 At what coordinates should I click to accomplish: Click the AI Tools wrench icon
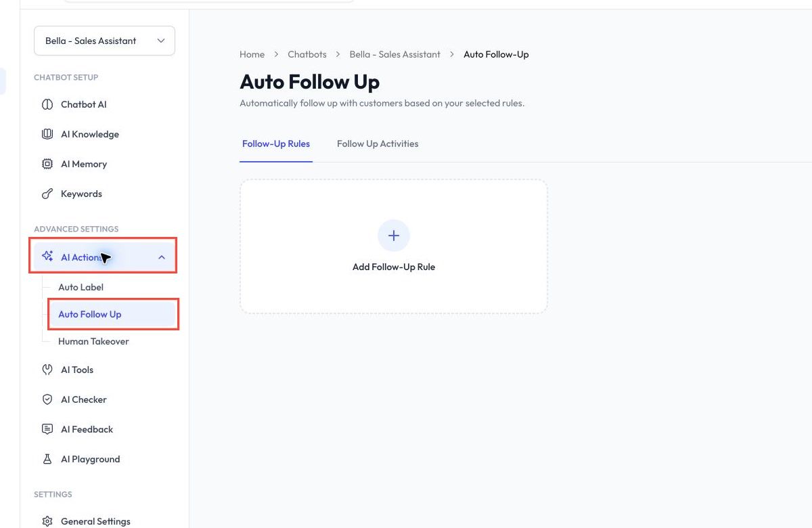(47, 370)
